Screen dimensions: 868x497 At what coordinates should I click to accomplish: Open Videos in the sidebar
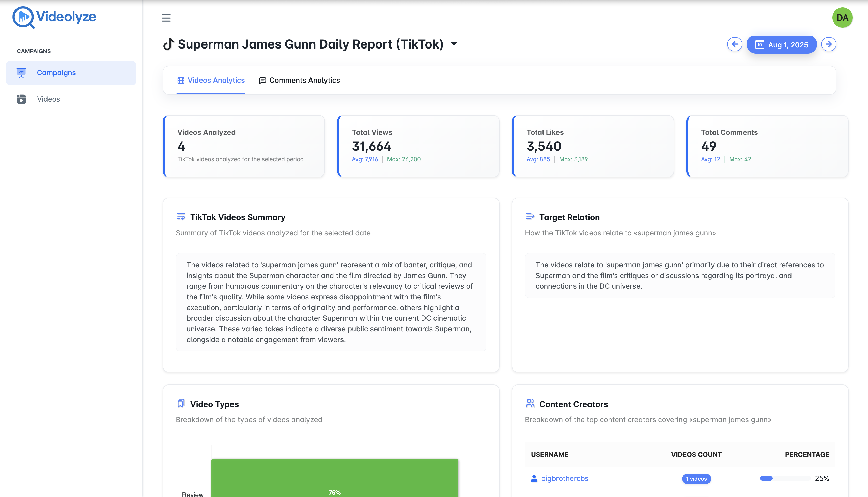coord(71,99)
